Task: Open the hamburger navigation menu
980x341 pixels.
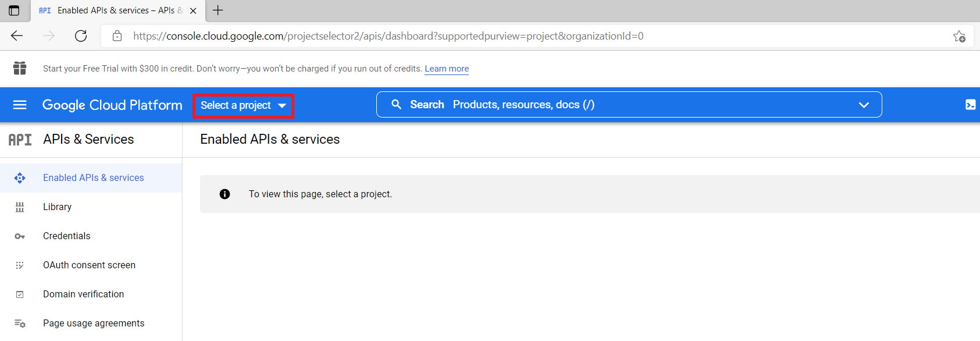Action: click(x=20, y=105)
